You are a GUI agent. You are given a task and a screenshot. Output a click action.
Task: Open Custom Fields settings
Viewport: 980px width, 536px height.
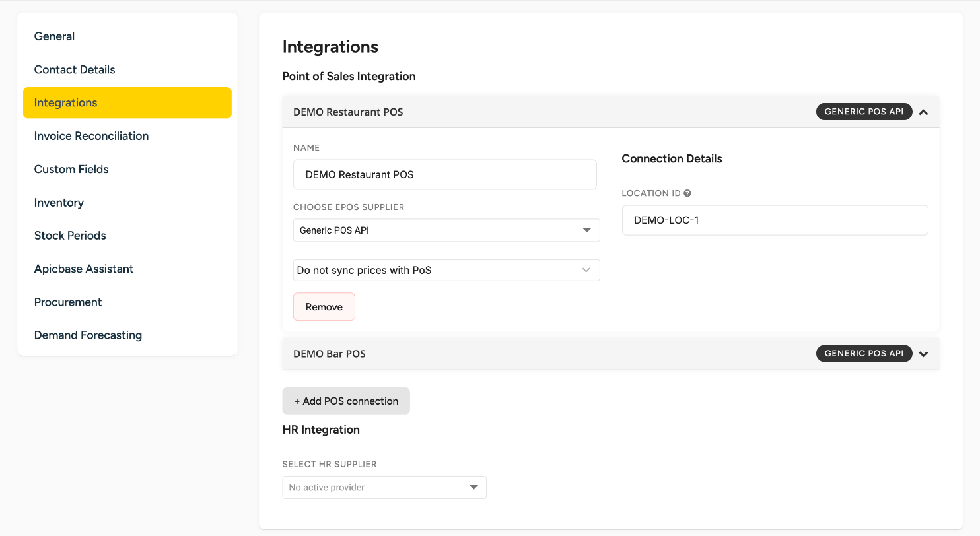[71, 169]
